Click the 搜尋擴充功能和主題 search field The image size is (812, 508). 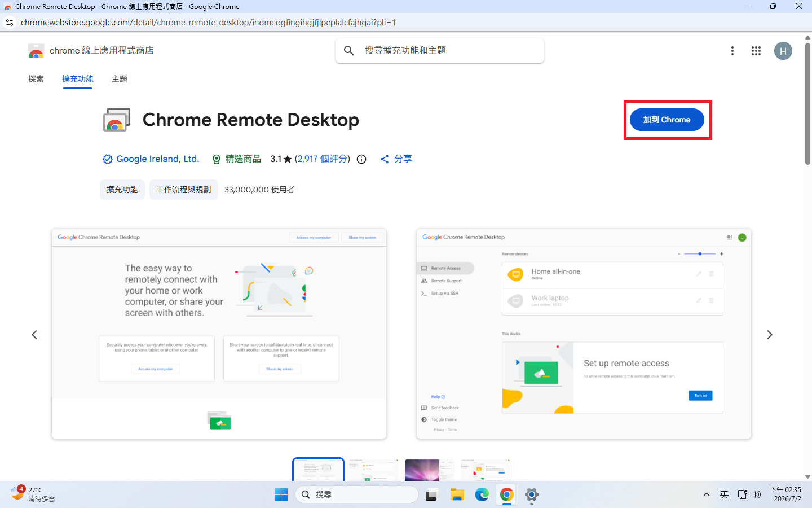(440, 51)
